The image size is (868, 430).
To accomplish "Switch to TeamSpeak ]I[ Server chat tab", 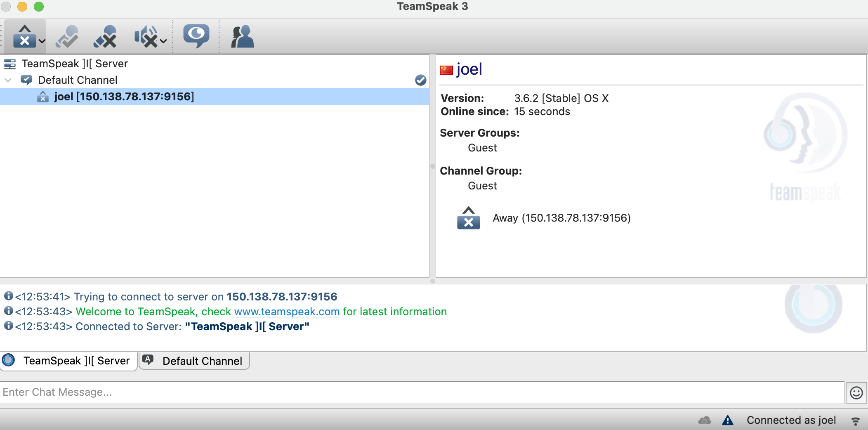I will (68, 361).
